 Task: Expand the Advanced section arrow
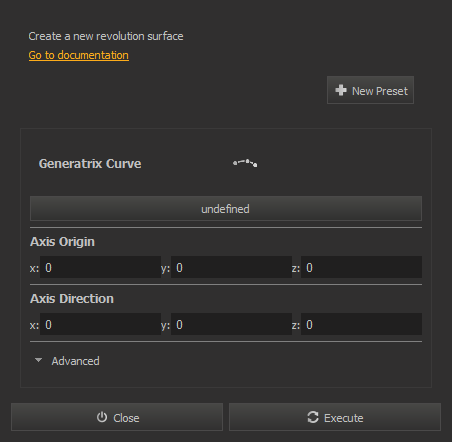(x=38, y=360)
